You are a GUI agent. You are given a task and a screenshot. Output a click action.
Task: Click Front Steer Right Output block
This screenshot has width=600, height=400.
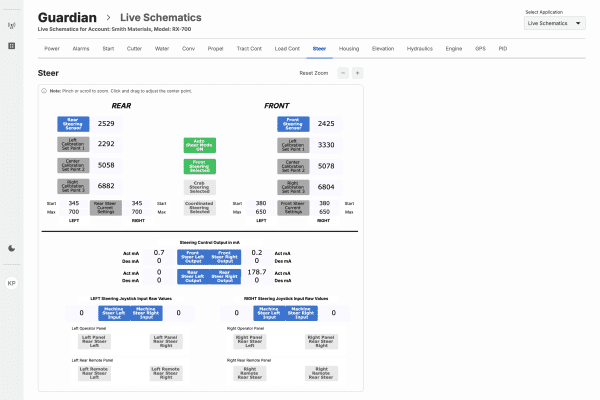225,257
